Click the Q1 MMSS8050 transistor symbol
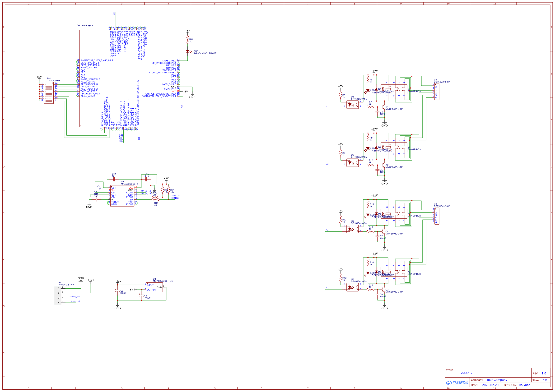 (x=383, y=107)
